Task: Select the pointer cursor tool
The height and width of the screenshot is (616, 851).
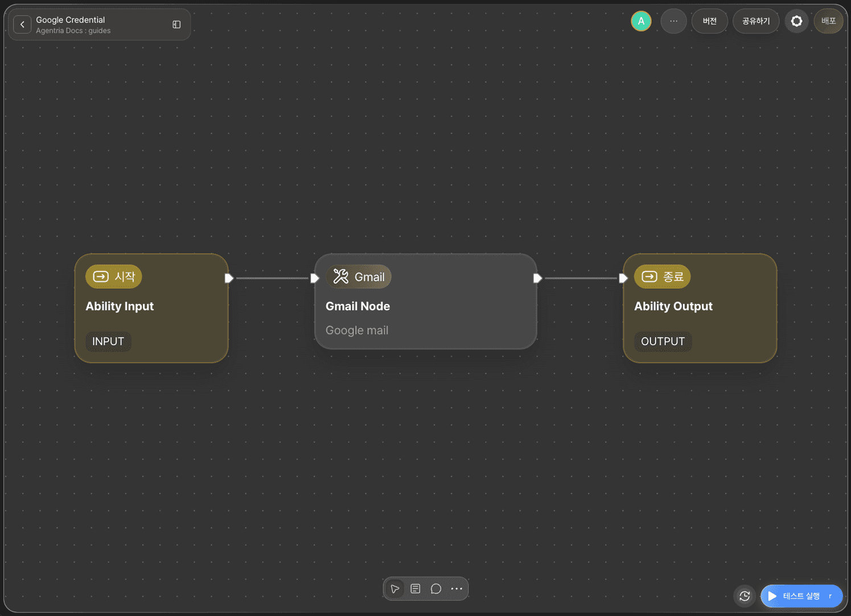Action: pyautogui.click(x=395, y=589)
